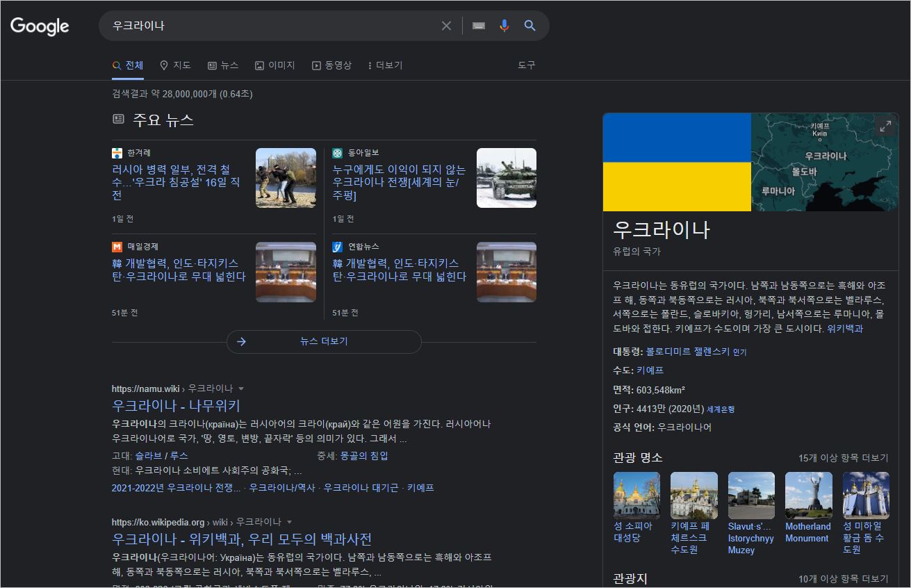
Task: Open the 몽골의 침입 link
Action: coord(364,456)
